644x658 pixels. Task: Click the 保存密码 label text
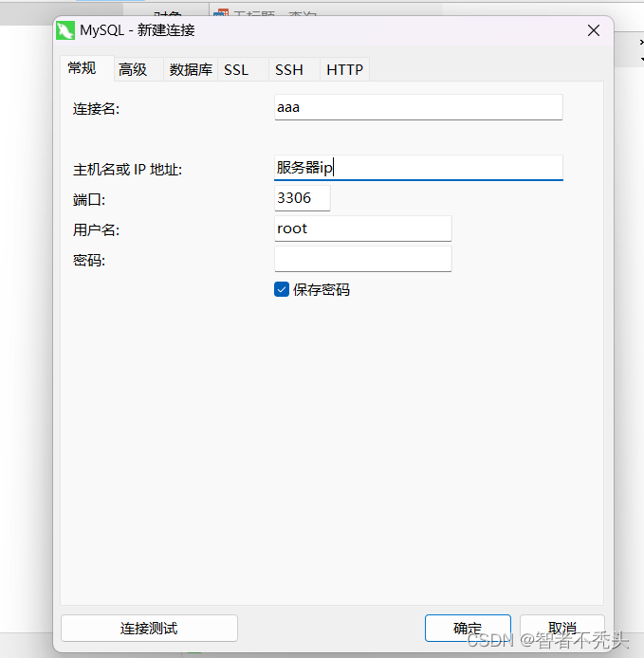point(322,289)
